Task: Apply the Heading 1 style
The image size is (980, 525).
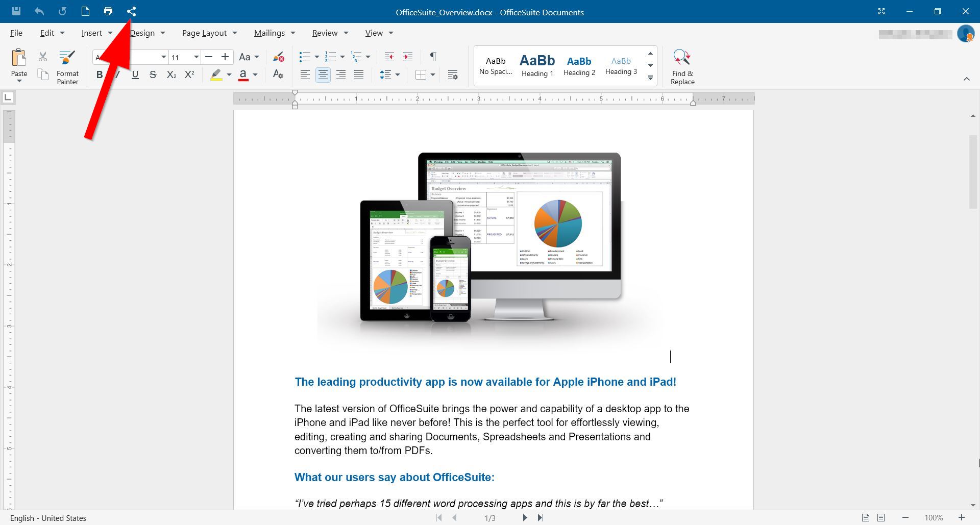Action: tap(537, 65)
